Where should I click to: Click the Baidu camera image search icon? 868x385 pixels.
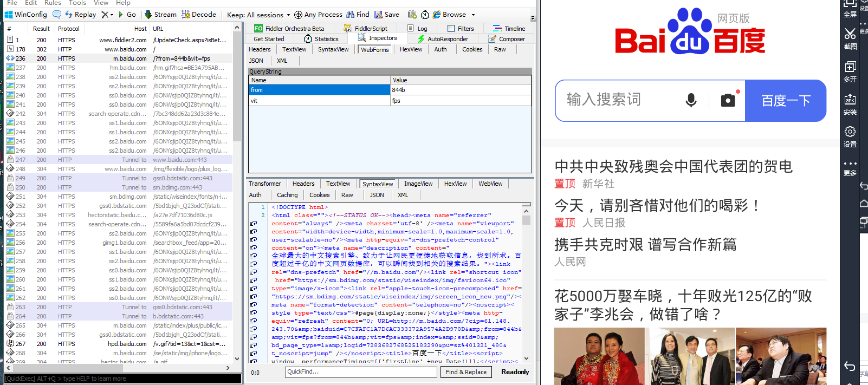click(728, 100)
